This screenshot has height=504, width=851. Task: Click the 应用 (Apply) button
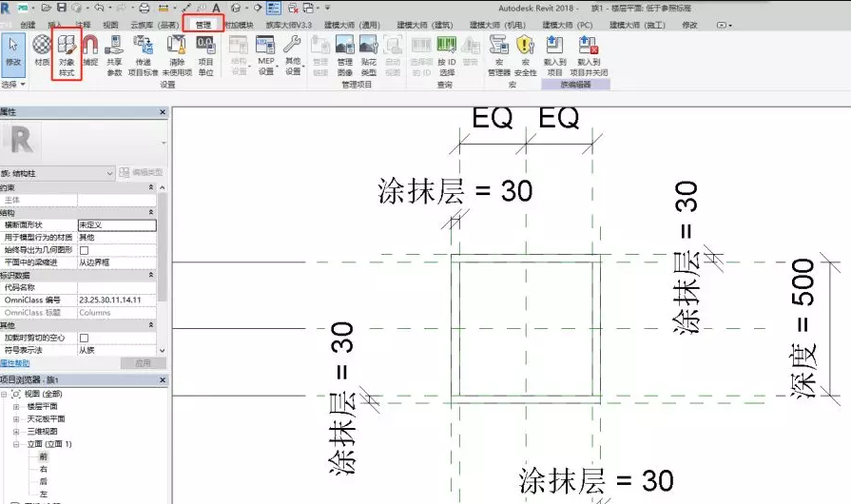point(144,363)
